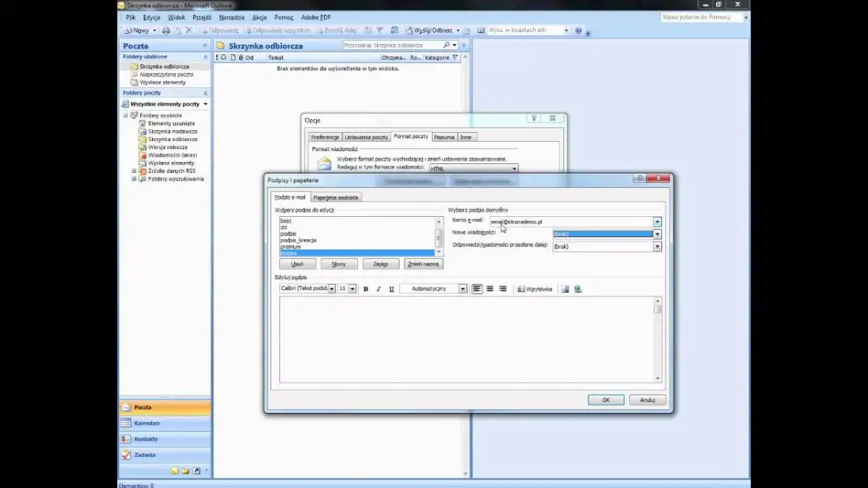Insert a picture into the signature
Screen dimensions: 868x488
click(x=565, y=289)
